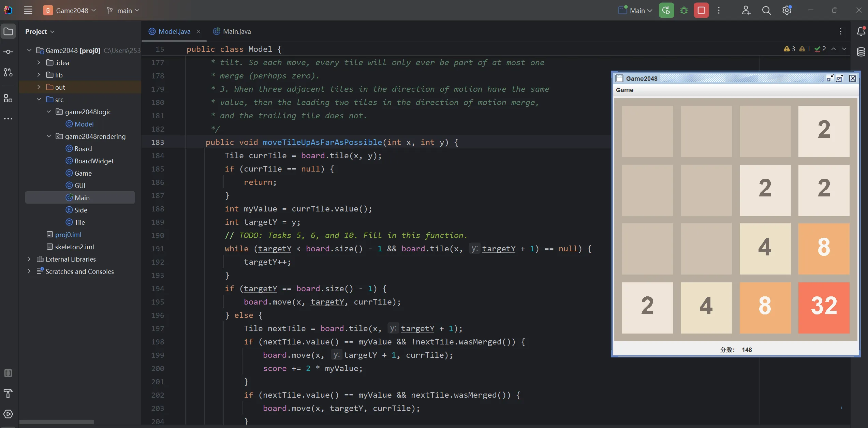Screen dimensions: 868x428
Task: Open the Game menu in Game2048 window
Action: point(624,90)
